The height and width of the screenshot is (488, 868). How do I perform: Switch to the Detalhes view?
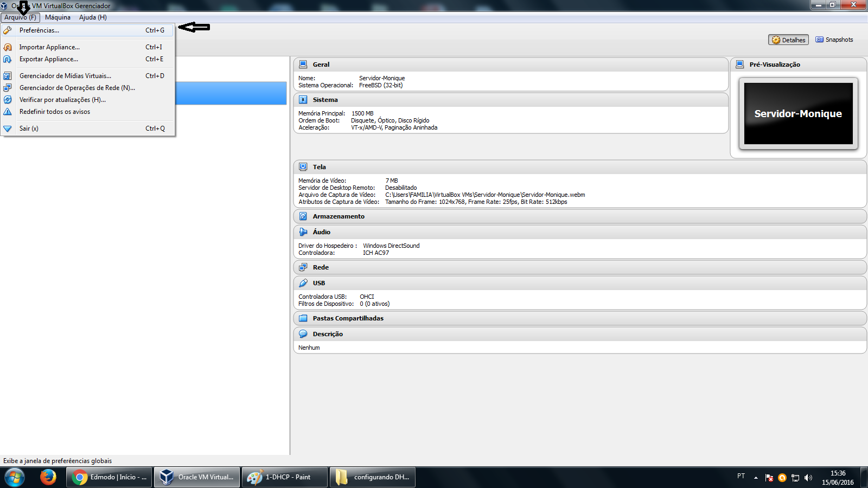click(788, 40)
